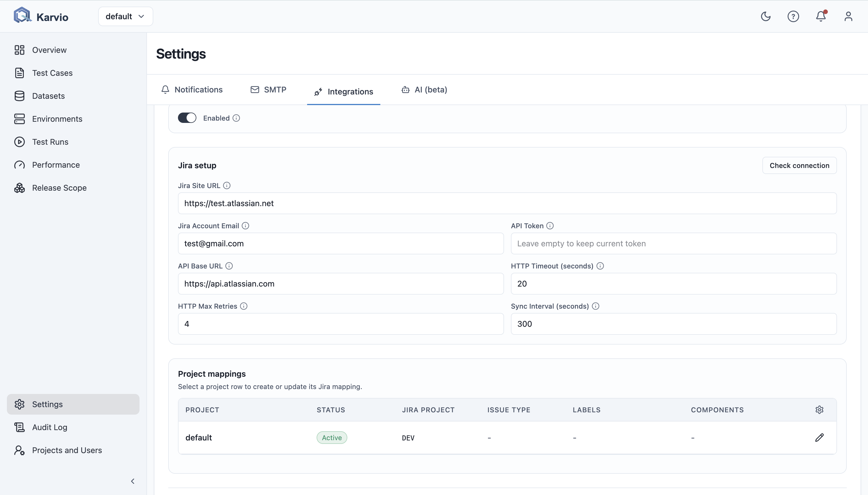Click Check connection button
The width and height of the screenshot is (868, 495).
coord(799,165)
